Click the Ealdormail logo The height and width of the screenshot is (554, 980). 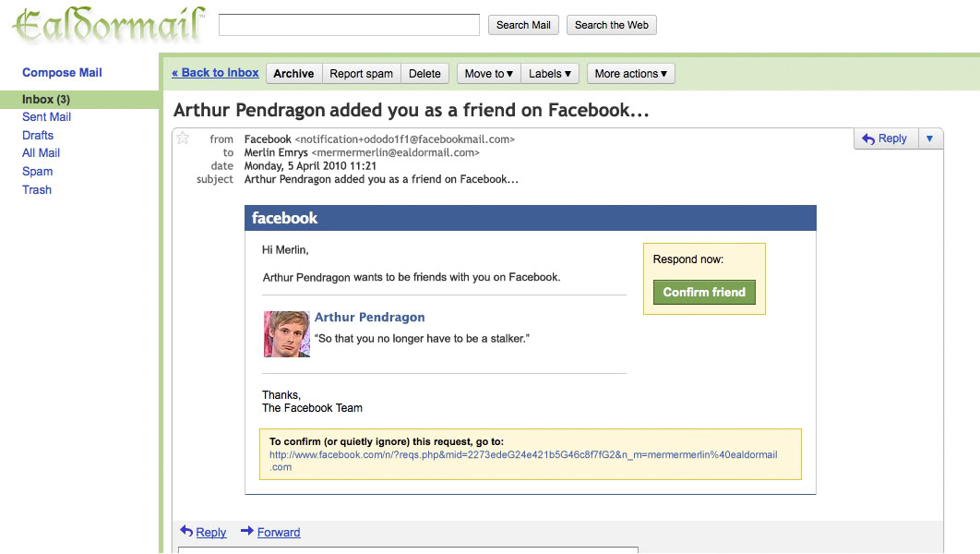(x=108, y=25)
